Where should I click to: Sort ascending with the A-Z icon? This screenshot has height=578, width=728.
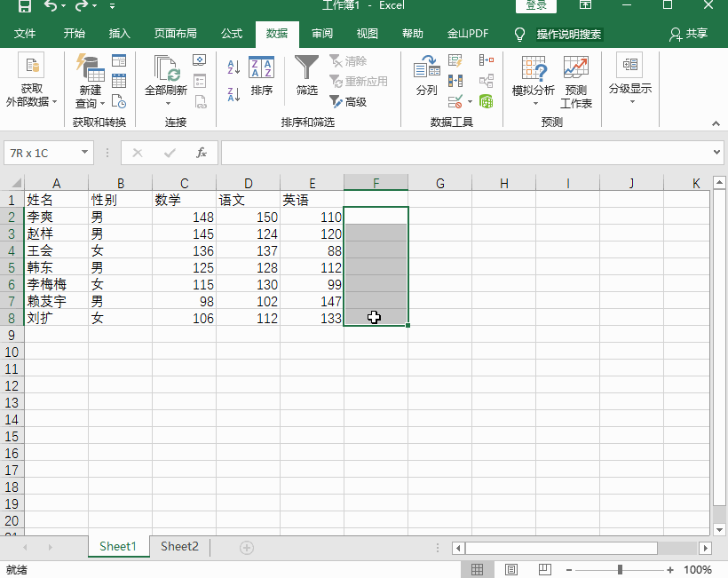pyautogui.click(x=233, y=67)
